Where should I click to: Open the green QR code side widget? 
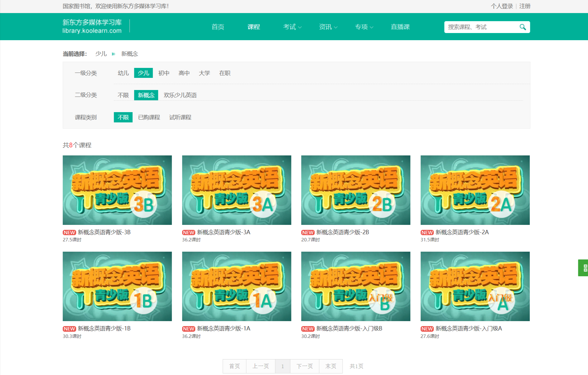click(583, 268)
